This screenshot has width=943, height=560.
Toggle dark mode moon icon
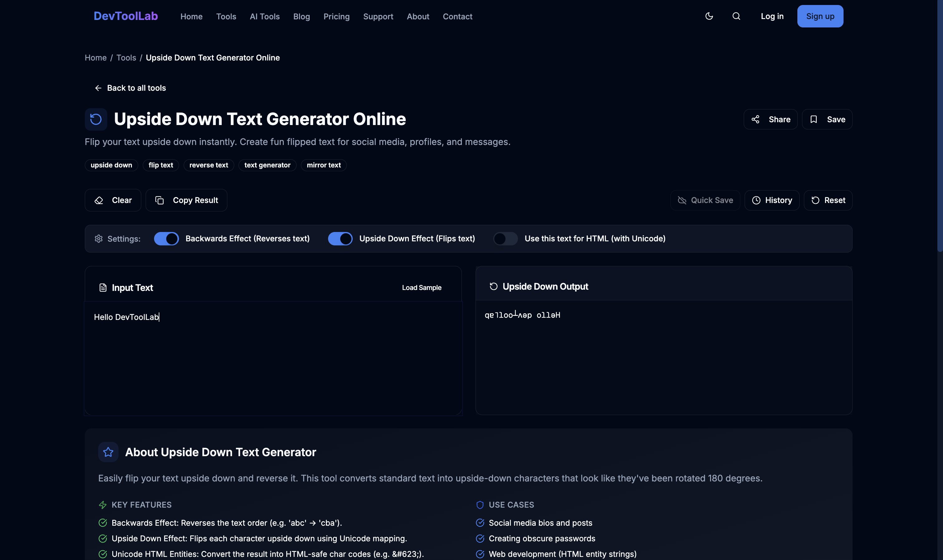click(x=709, y=16)
